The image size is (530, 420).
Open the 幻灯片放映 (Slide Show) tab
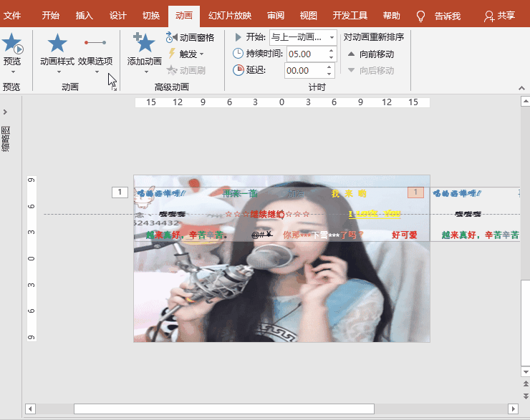pos(230,16)
